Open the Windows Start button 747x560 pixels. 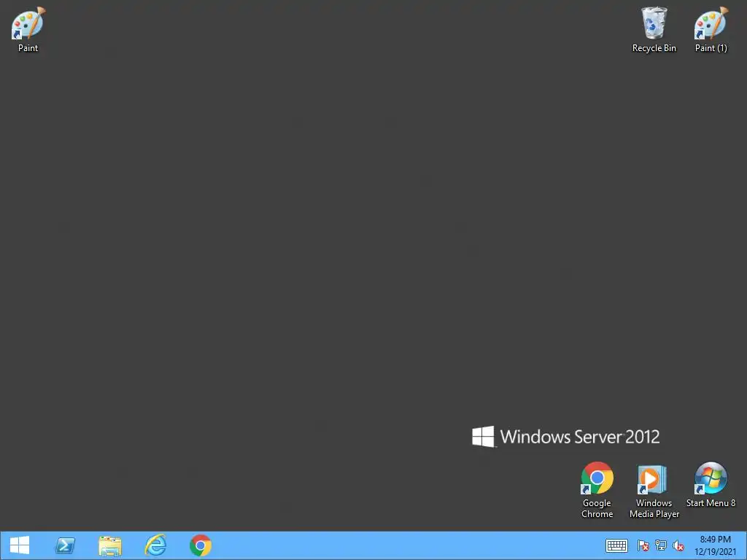point(20,545)
